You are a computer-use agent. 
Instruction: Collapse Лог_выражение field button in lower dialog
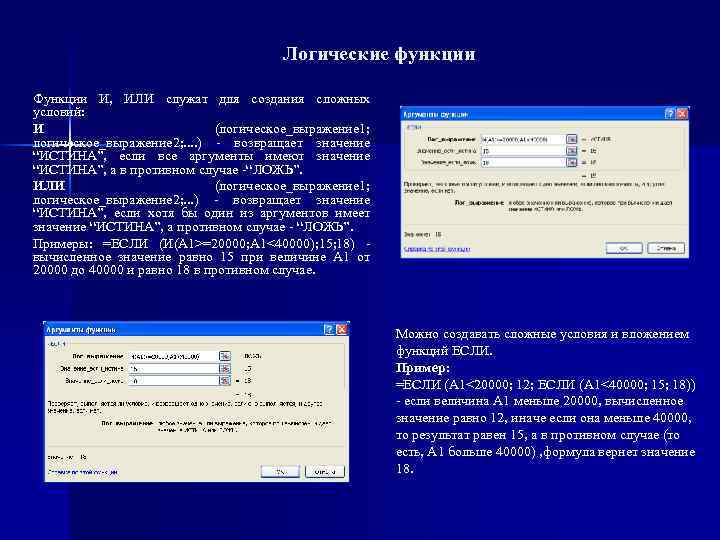[x=224, y=356]
